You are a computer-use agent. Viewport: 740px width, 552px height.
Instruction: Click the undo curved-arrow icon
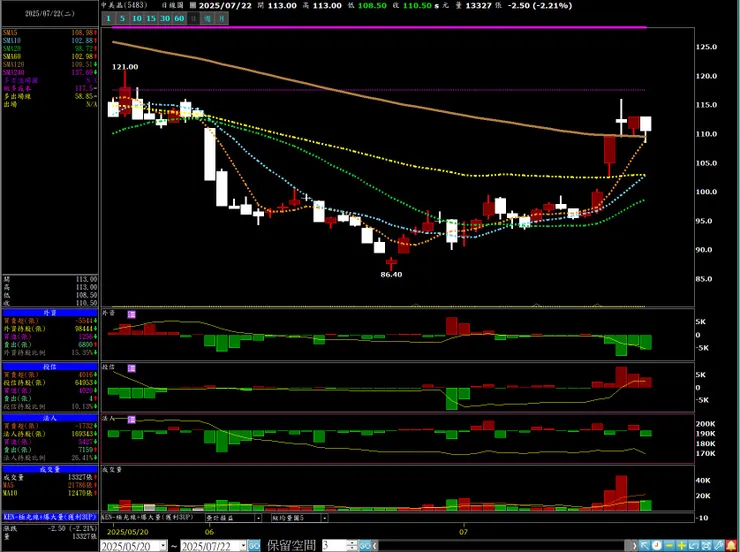tap(694, 545)
